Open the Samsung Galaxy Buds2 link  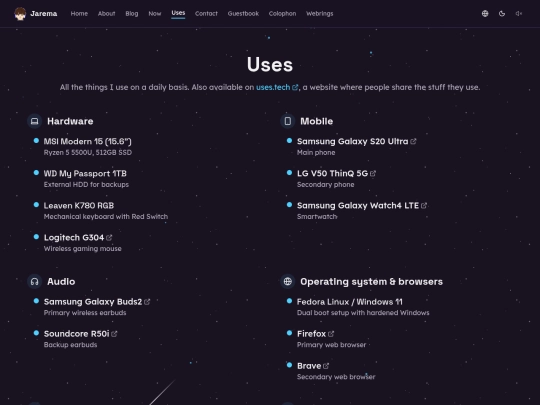tap(93, 302)
